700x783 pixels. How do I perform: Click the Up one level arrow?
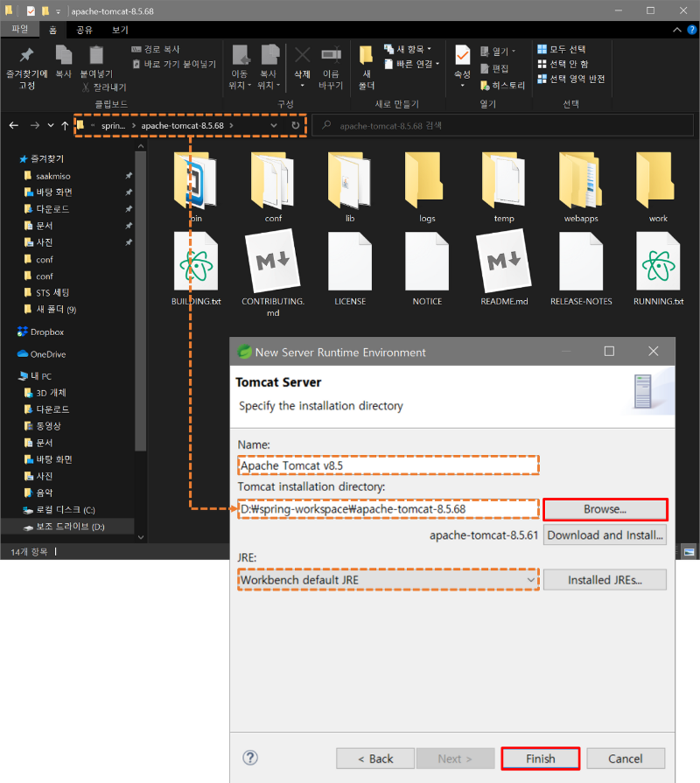[65, 125]
